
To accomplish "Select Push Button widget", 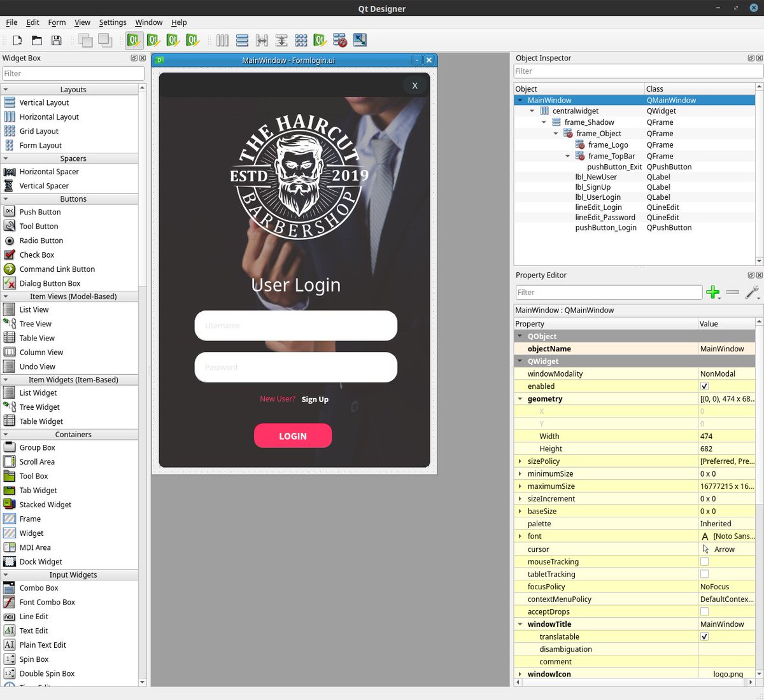I will [x=40, y=212].
